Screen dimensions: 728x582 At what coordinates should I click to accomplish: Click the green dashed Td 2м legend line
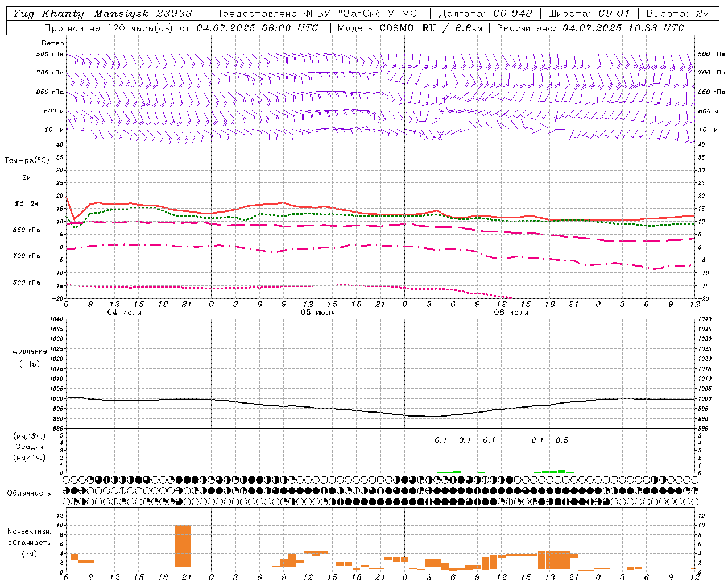click(26, 210)
